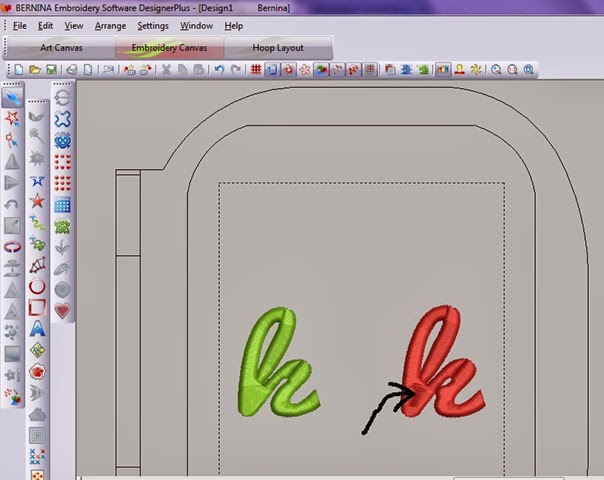Select the green embroidered letter h
This screenshot has height=480, width=604.
click(278, 362)
